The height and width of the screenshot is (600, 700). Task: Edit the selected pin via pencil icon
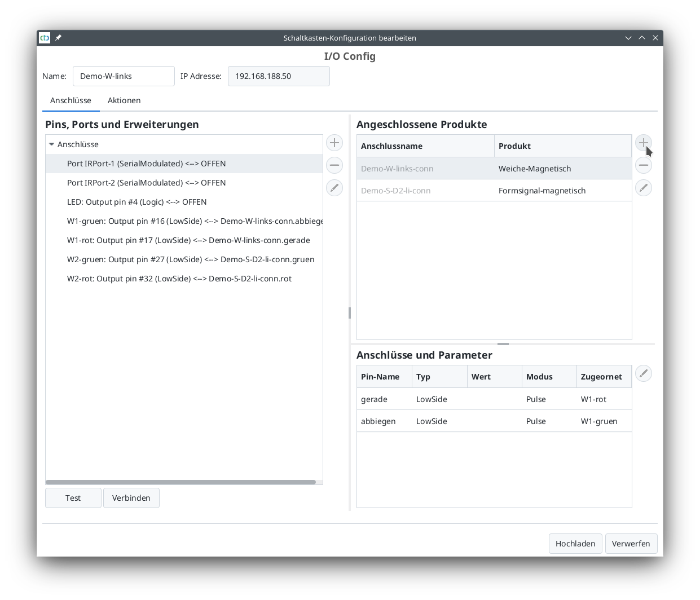point(334,188)
